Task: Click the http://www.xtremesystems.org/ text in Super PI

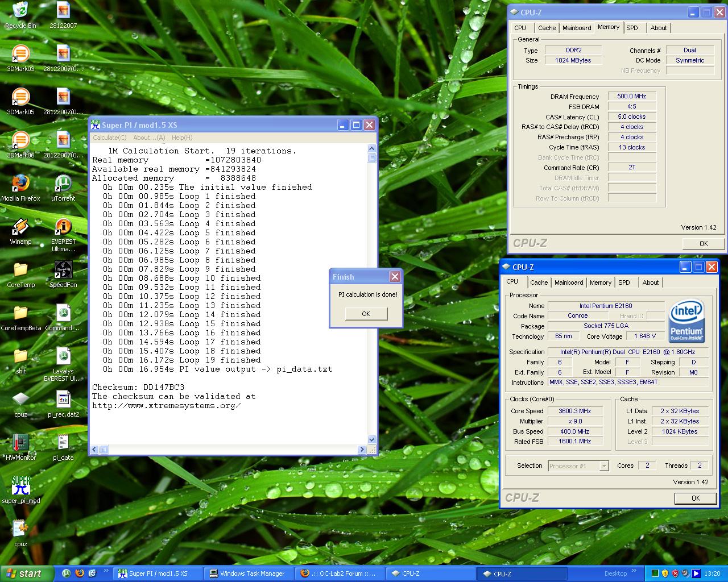Action: [x=166, y=405]
